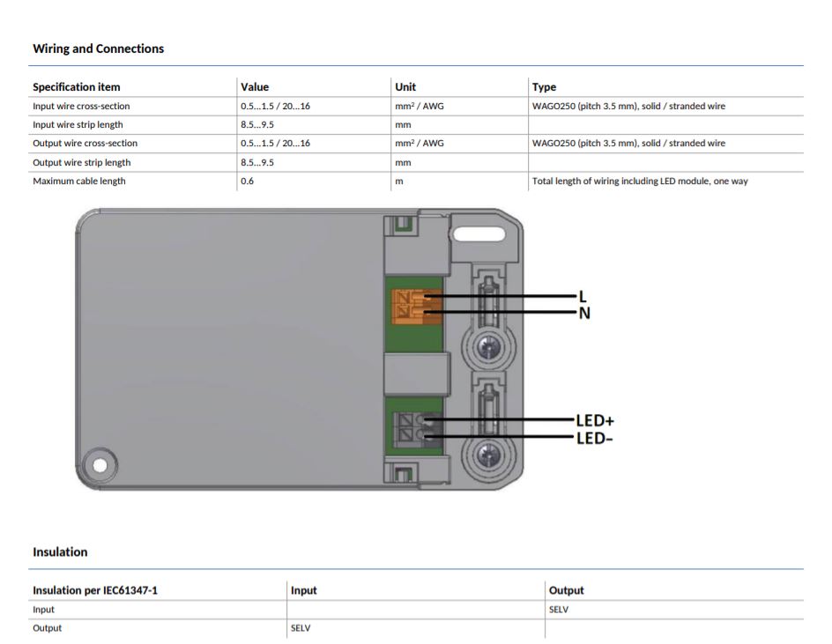Click the 'Insulation' section heading
Viewport: 832px width, 644px height.
60,552
